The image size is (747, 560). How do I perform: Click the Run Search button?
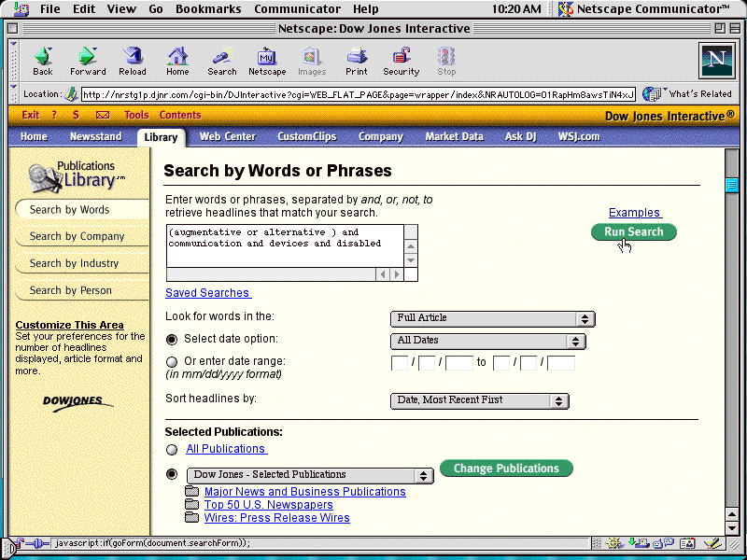click(634, 231)
